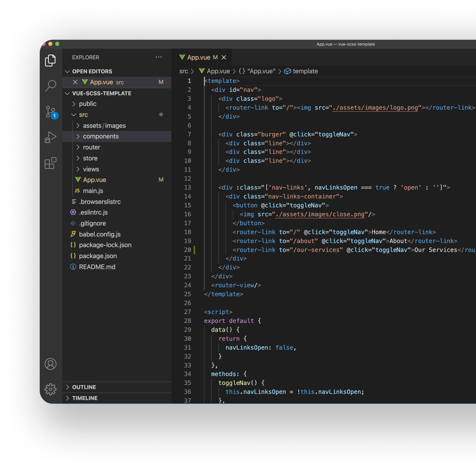Follow the ./assets/images/logo.png link
This screenshot has height=470, width=476.
[x=375, y=108]
